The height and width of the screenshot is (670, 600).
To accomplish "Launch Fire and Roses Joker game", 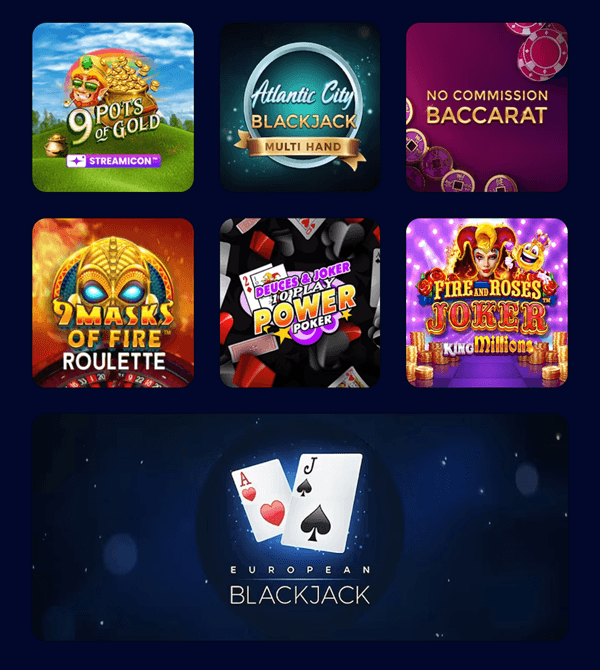I will pyautogui.click(x=487, y=303).
